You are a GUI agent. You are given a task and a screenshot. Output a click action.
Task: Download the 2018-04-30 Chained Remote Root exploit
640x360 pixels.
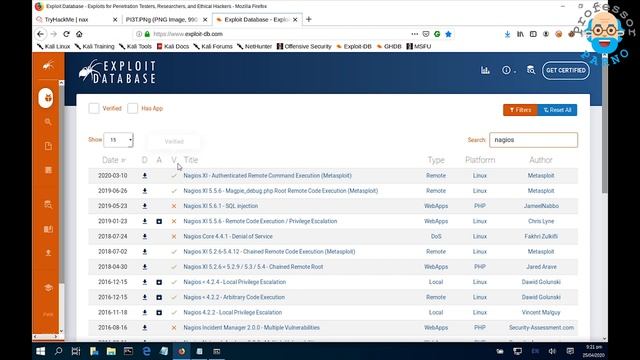tap(144, 267)
